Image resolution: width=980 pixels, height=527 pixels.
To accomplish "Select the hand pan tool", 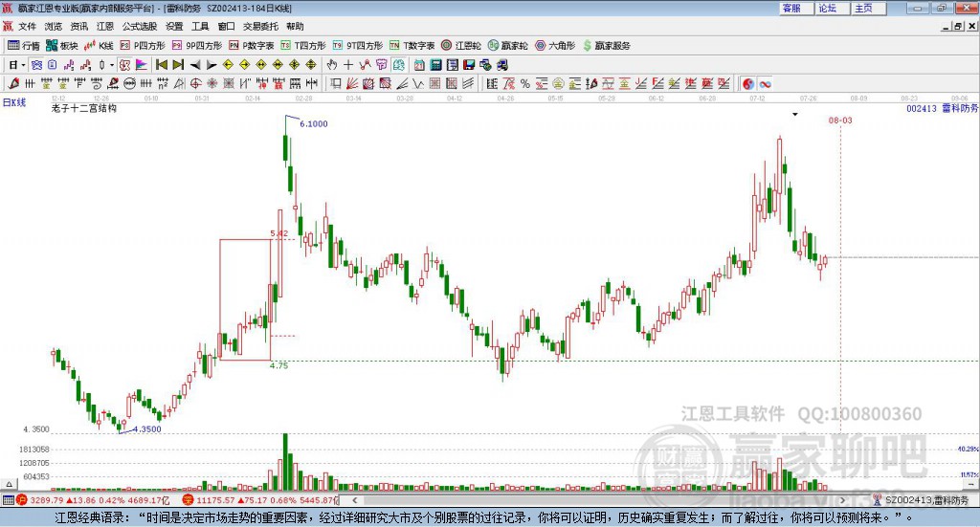I will (x=332, y=65).
